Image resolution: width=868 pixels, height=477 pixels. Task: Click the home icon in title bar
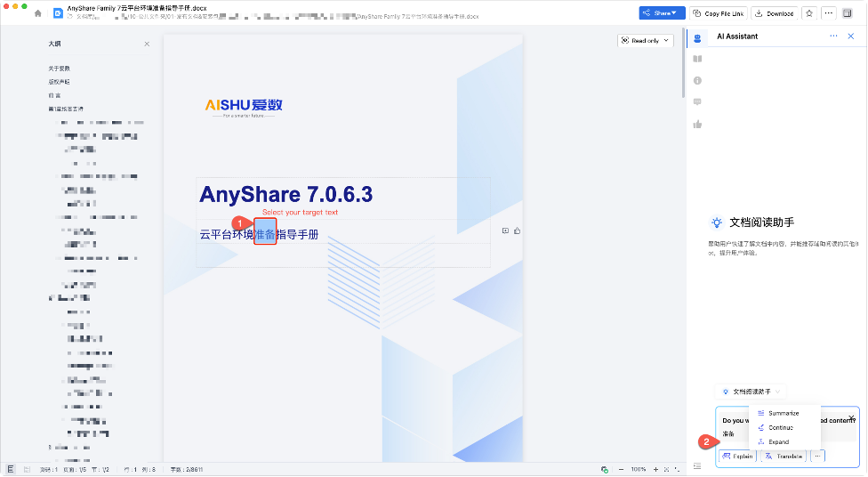click(38, 13)
